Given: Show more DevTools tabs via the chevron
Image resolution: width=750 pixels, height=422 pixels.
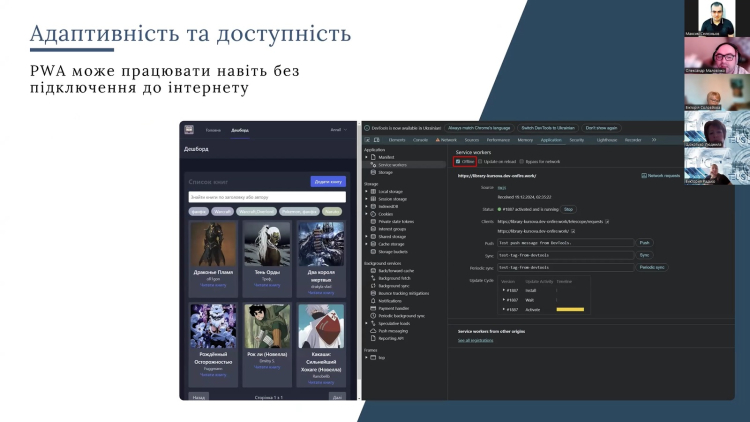Looking at the screenshot, I should coord(653,140).
